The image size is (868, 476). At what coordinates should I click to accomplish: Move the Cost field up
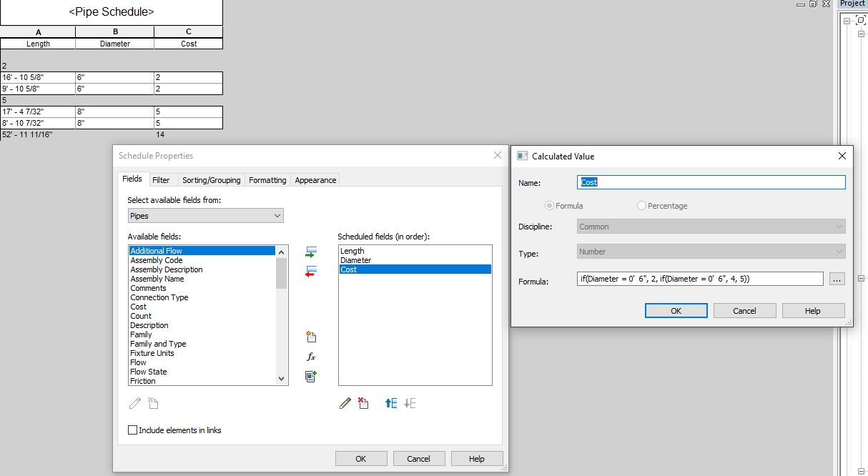pyautogui.click(x=390, y=402)
